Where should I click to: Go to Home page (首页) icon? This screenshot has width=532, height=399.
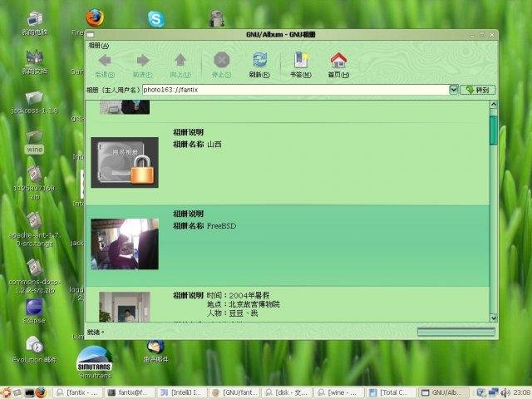[x=338, y=60]
